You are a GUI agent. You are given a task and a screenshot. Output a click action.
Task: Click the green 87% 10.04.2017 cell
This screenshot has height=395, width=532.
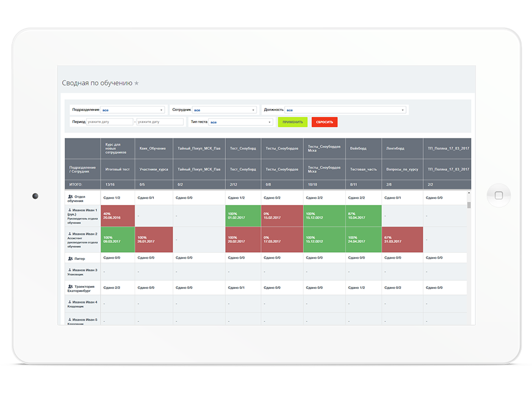point(363,216)
